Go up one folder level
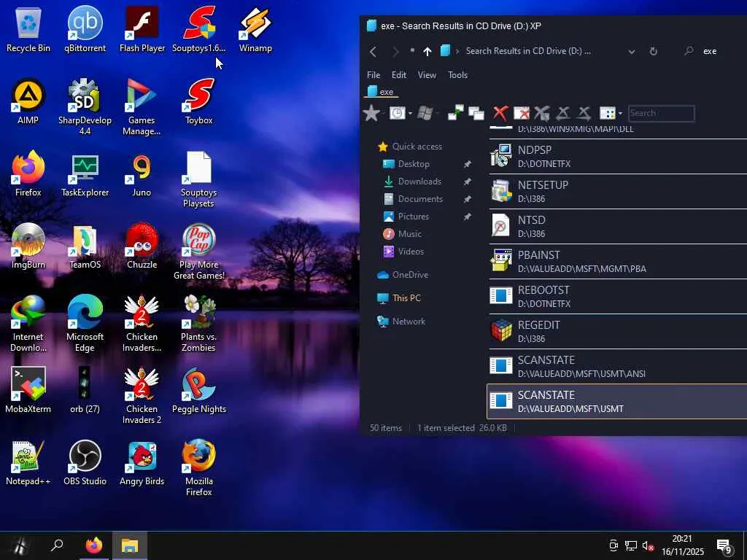 click(x=427, y=52)
